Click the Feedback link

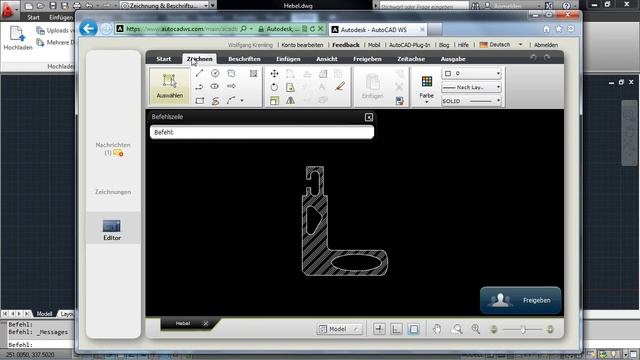(346, 45)
